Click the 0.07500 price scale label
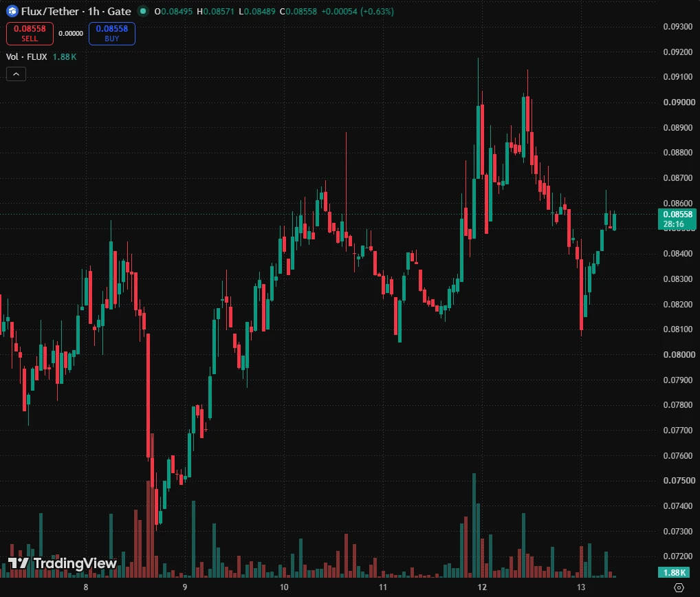The width and height of the screenshot is (700, 597). click(679, 481)
